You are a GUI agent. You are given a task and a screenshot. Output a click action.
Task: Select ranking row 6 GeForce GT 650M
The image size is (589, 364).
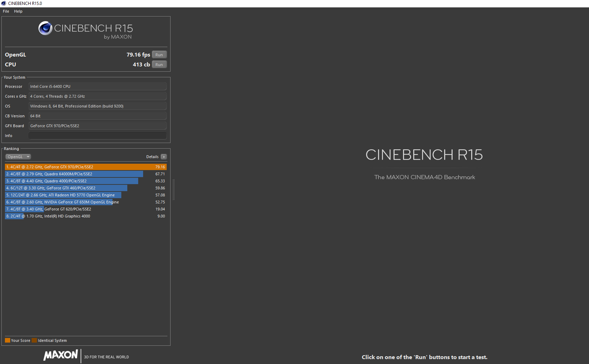86,202
